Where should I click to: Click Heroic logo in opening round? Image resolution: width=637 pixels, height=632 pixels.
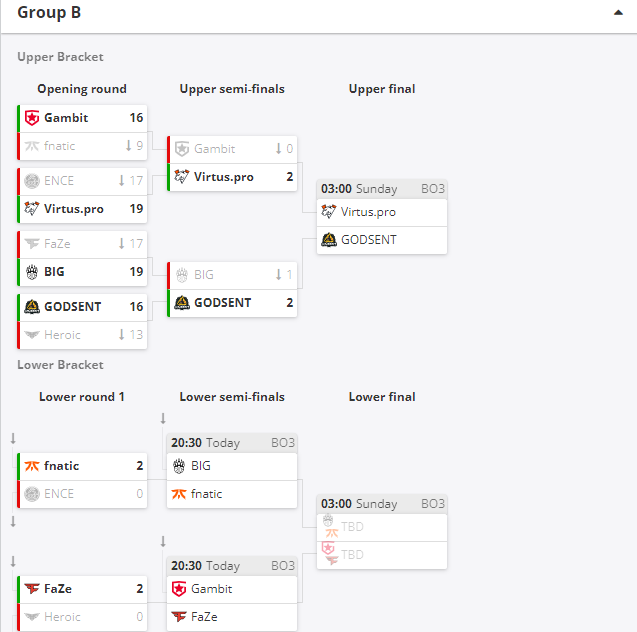point(32,335)
